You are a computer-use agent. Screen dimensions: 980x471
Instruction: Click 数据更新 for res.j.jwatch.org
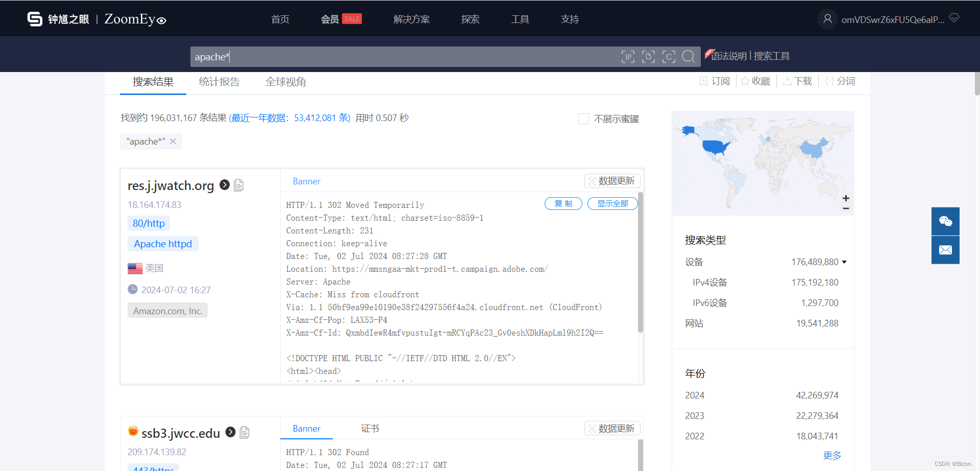[612, 181]
